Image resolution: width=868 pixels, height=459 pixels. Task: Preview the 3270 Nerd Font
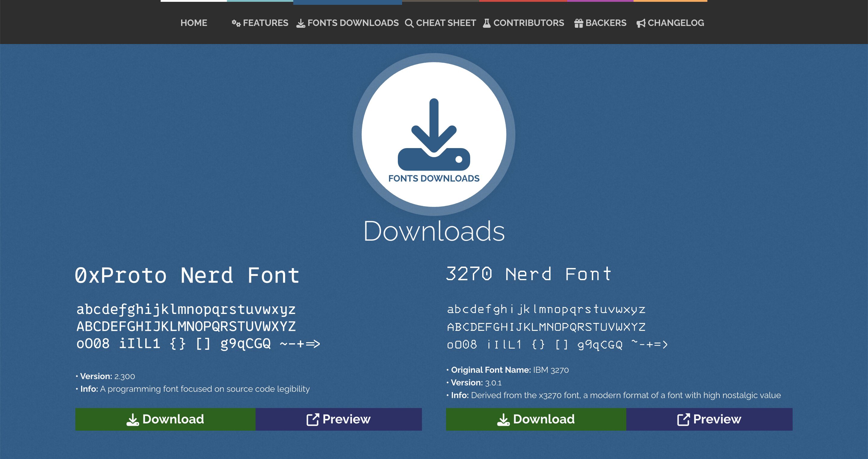[709, 419]
